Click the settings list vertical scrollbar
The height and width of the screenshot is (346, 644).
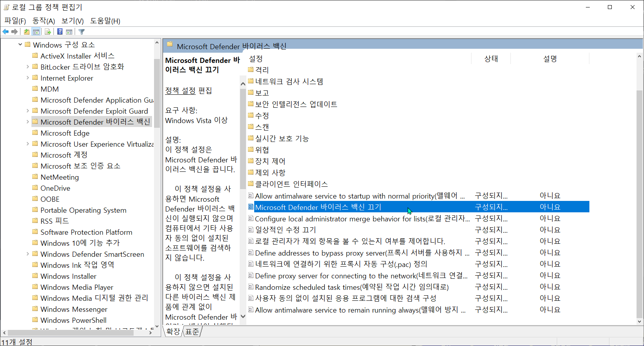639,204
